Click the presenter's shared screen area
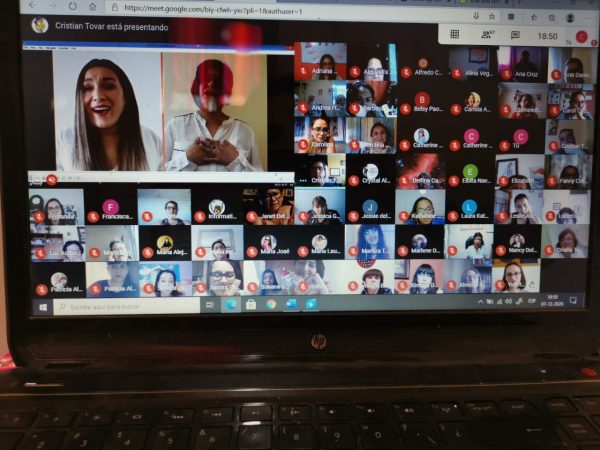This screenshot has height=450, width=600. 160,110
